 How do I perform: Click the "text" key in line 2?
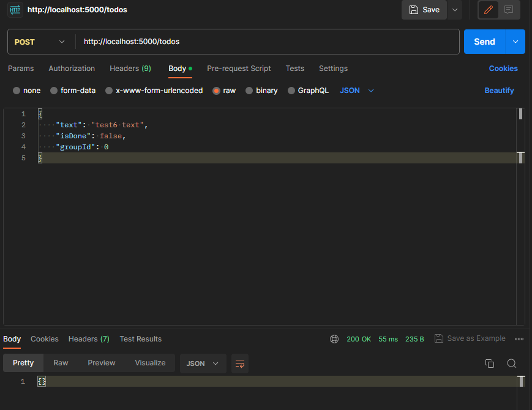click(69, 125)
